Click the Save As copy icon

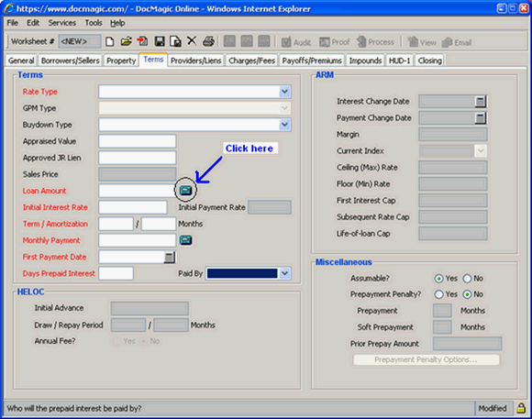tap(175, 41)
